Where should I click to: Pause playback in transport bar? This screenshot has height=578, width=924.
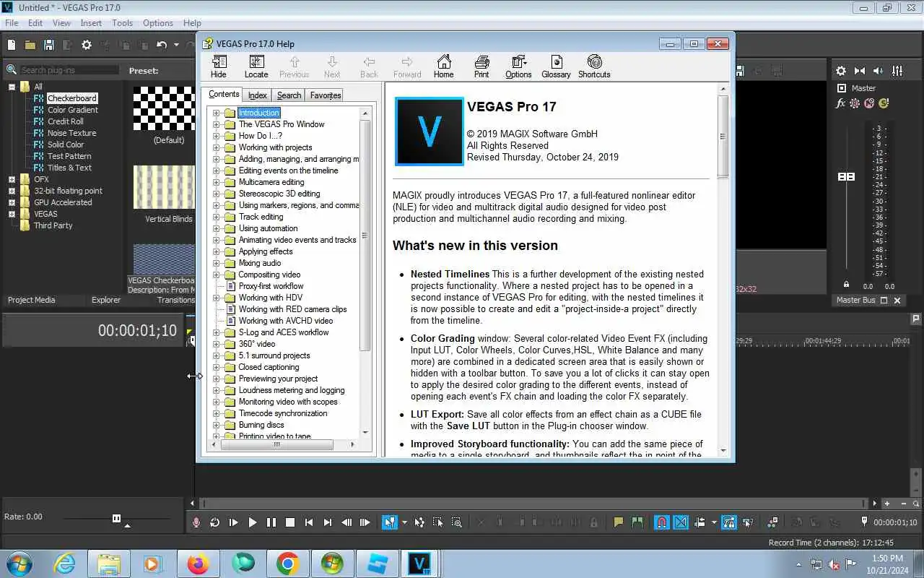click(x=271, y=522)
